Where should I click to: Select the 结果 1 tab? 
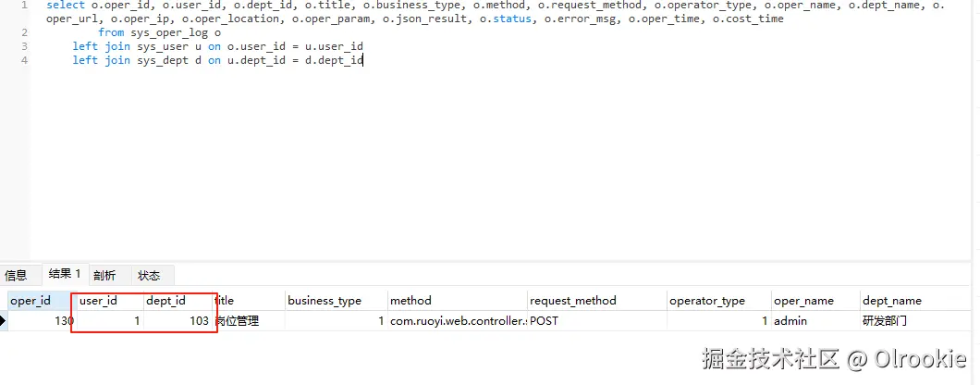65,274
